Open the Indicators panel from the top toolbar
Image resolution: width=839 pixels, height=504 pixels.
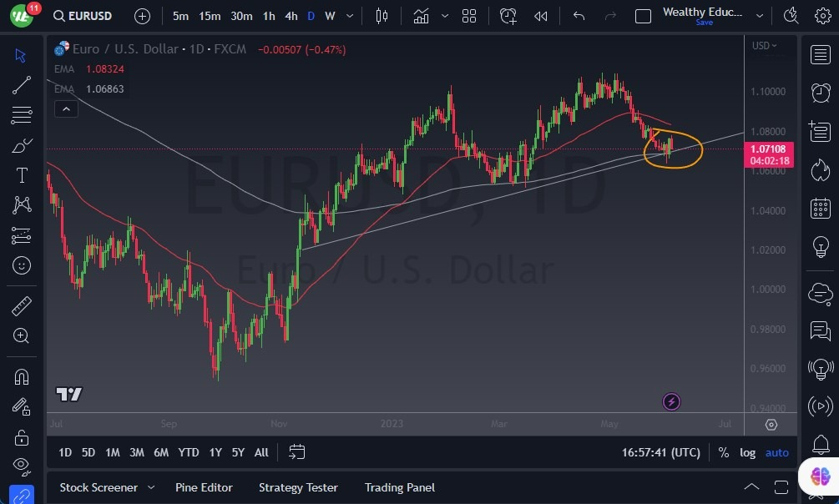tap(421, 15)
